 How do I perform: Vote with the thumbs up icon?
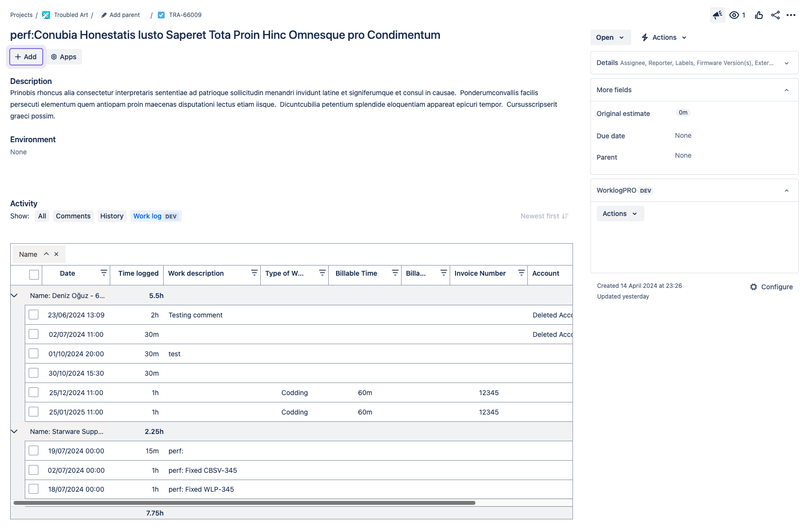click(x=758, y=15)
